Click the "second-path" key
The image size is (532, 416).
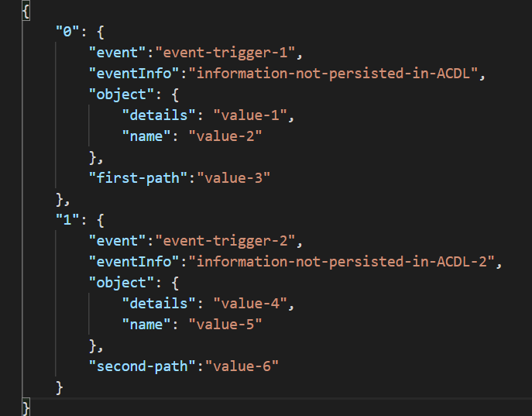tap(142, 366)
